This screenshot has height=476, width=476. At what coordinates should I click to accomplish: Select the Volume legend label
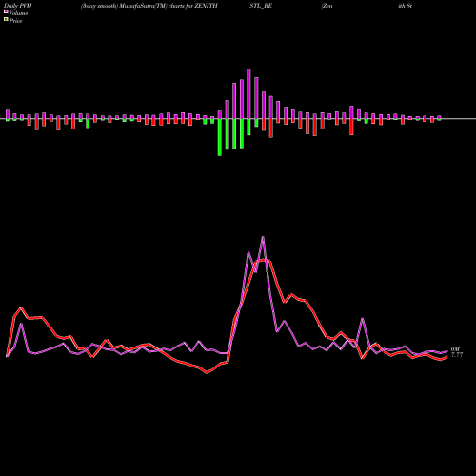[18, 13]
